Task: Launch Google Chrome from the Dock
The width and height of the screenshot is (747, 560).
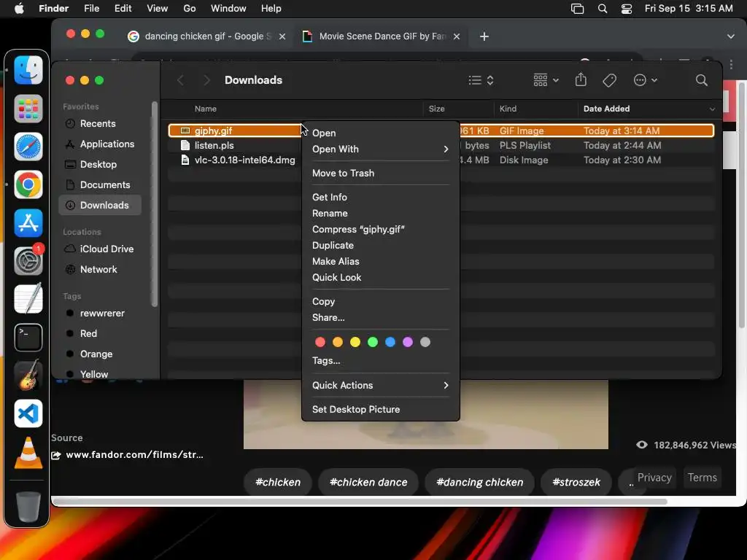Action: (28, 184)
